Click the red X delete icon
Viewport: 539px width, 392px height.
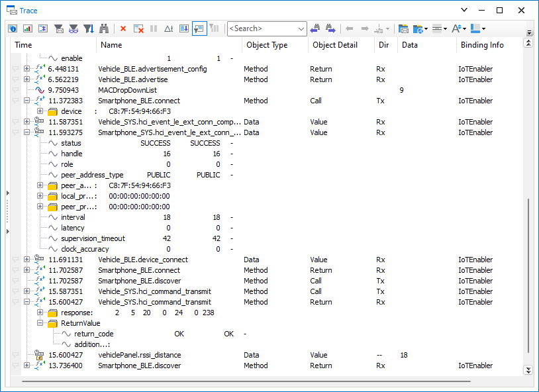(x=123, y=28)
